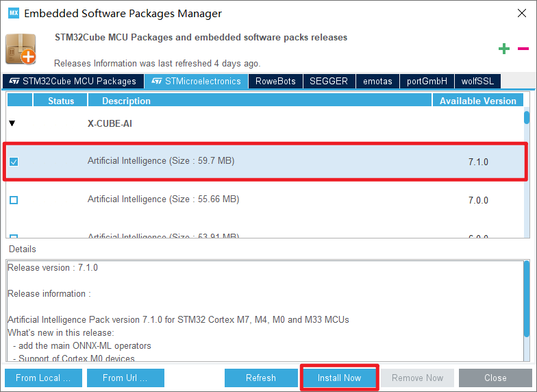537x392 pixels.
Task: Select the STMicroelectronics tab
Action: click(x=196, y=81)
